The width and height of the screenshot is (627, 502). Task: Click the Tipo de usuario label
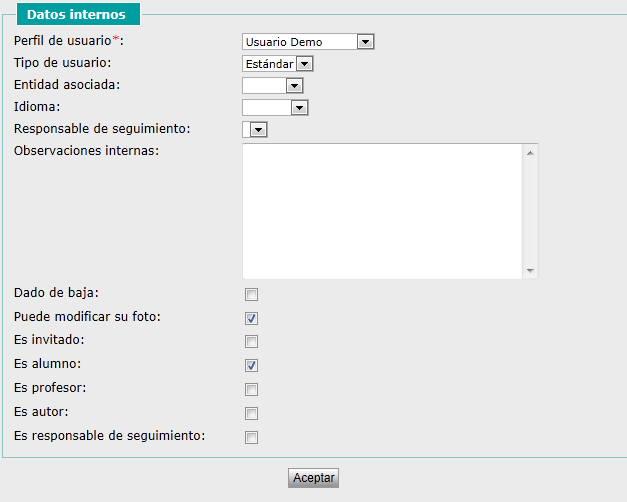point(62,63)
